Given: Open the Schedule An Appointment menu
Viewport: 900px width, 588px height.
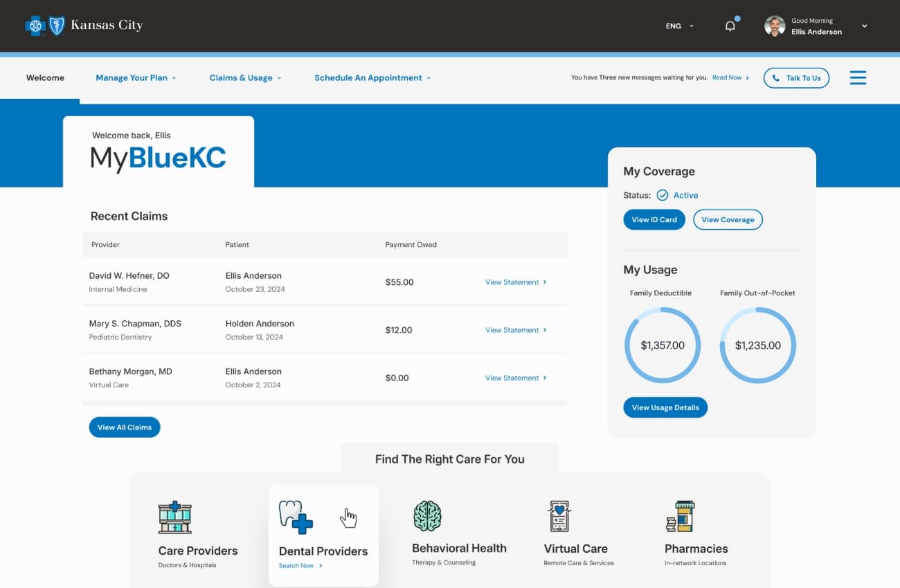Looking at the screenshot, I should click(x=372, y=77).
